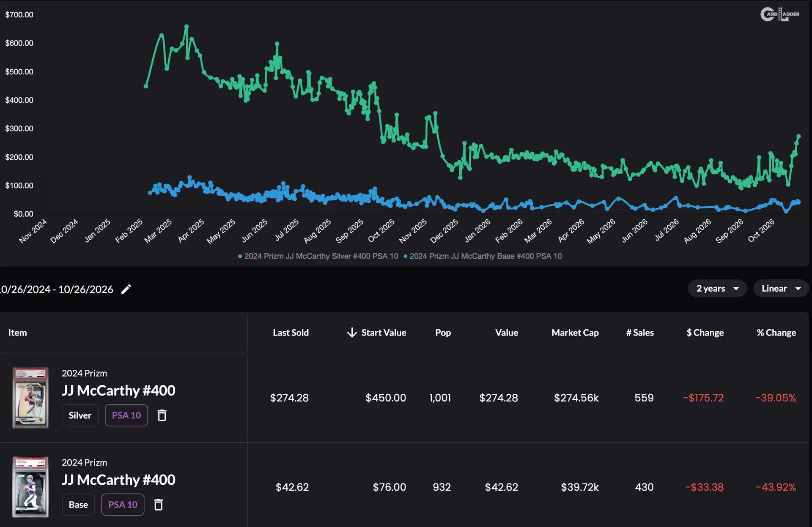Click the $450.00 start value cell
The width and height of the screenshot is (812, 527).
(386, 398)
